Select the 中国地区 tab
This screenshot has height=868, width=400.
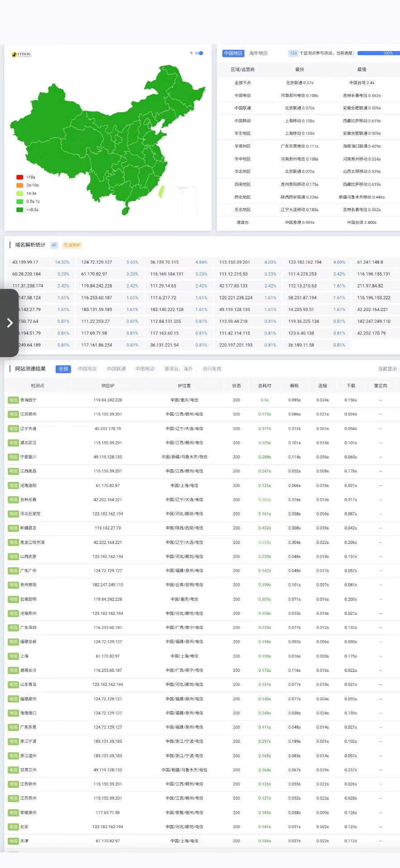(x=233, y=53)
